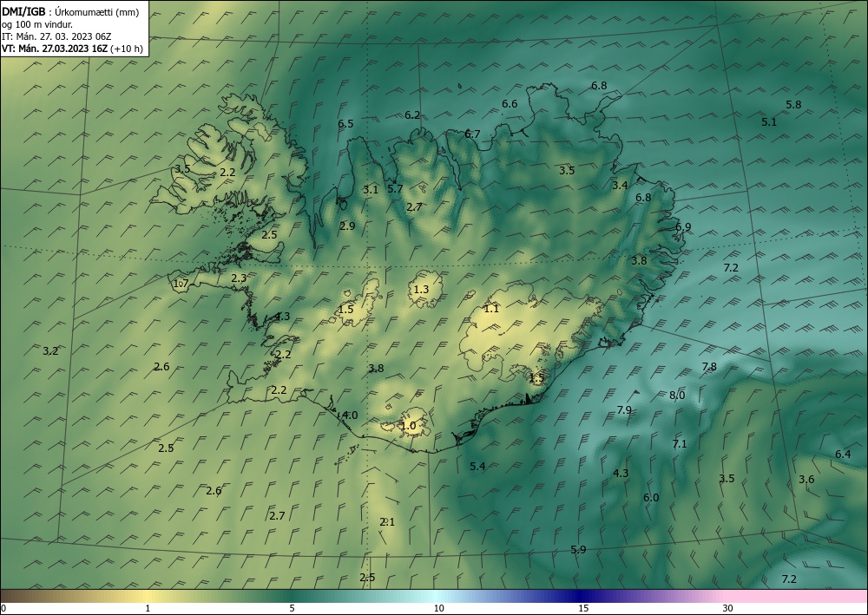Click the 0 tick label on the color scale
This screenshot has width=868, height=615.
coord(3,608)
